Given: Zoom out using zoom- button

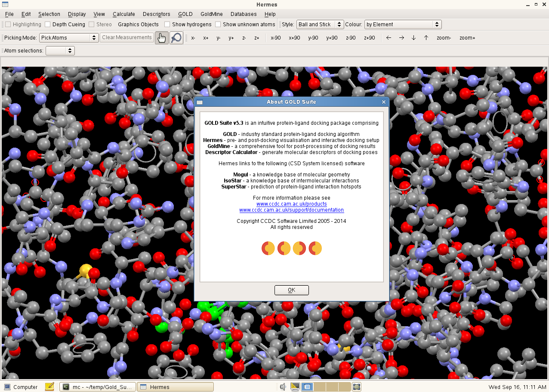Looking at the screenshot, I should (444, 38).
